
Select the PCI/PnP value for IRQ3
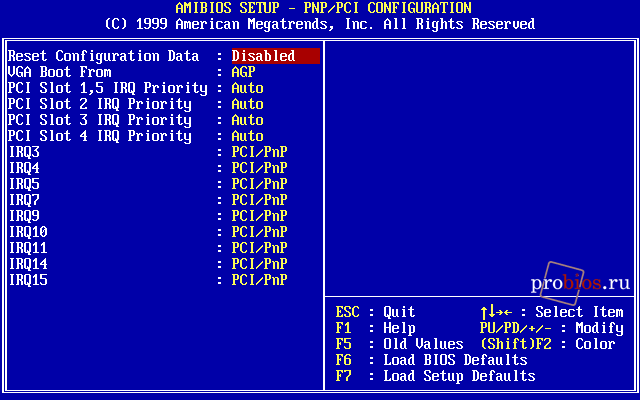click(x=259, y=152)
